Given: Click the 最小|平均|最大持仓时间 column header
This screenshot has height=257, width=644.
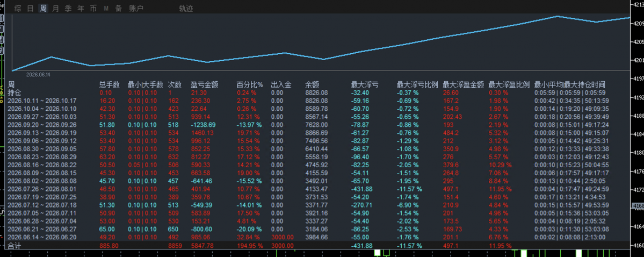Looking at the screenshot, I should [x=570, y=85].
